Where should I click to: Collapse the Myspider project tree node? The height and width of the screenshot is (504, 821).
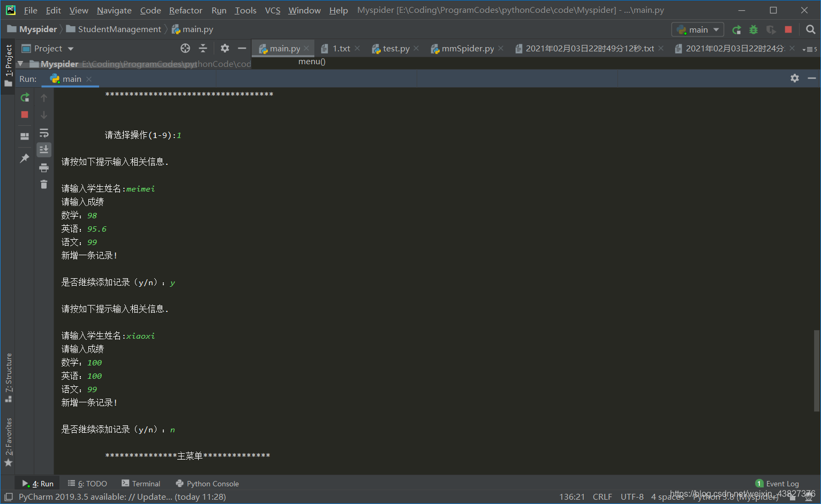pos(20,64)
